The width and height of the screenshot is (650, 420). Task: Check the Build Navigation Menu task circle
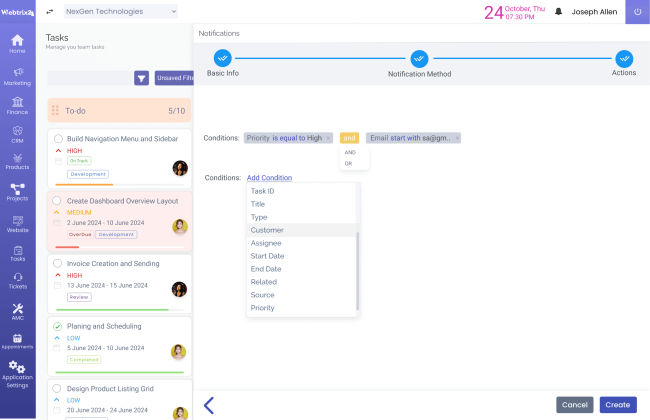58,139
